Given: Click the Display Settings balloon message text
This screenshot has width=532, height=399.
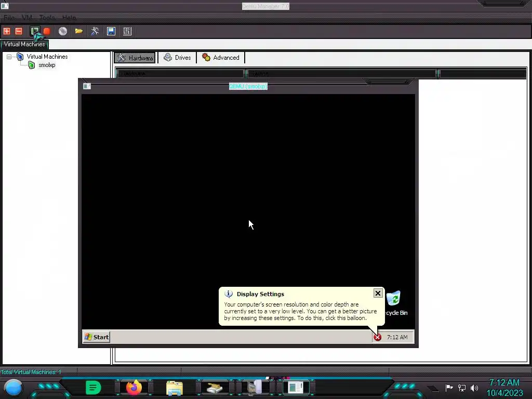Looking at the screenshot, I should (x=300, y=311).
